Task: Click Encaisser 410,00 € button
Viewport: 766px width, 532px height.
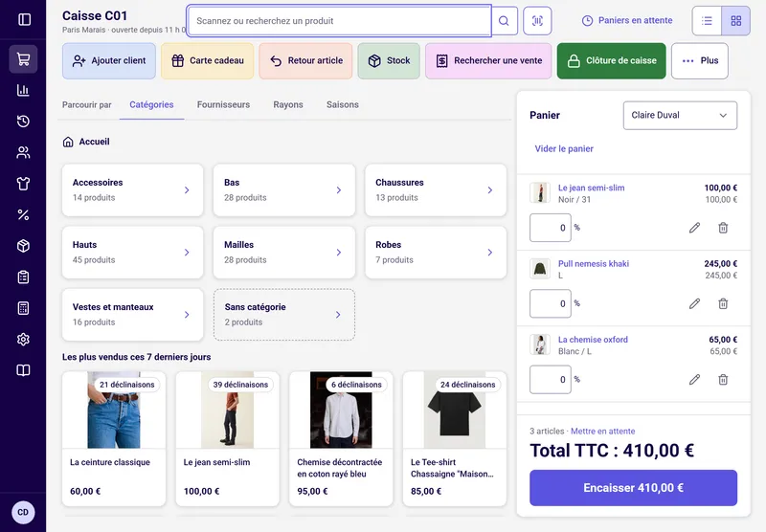Action: pos(633,488)
